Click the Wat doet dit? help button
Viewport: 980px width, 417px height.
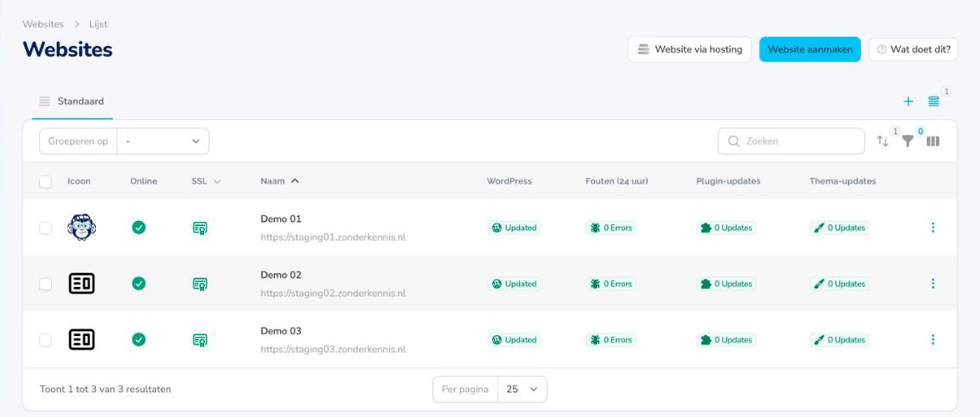pyautogui.click(x=913, y=49)
